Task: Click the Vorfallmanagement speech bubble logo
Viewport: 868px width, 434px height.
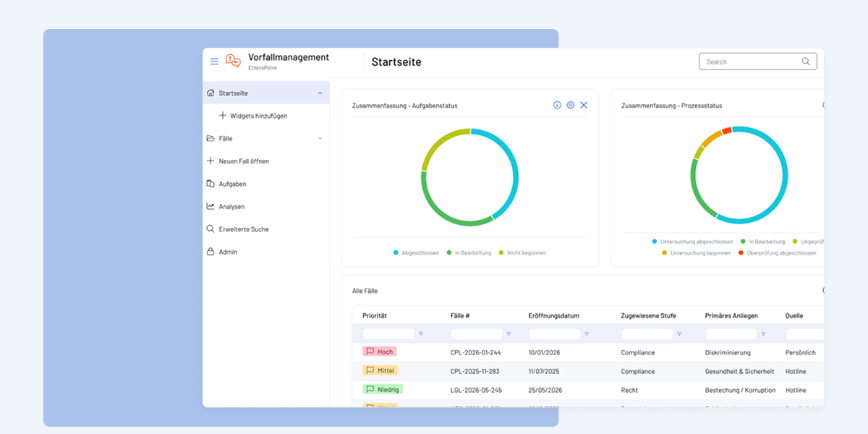Action: tap(233, 61)
